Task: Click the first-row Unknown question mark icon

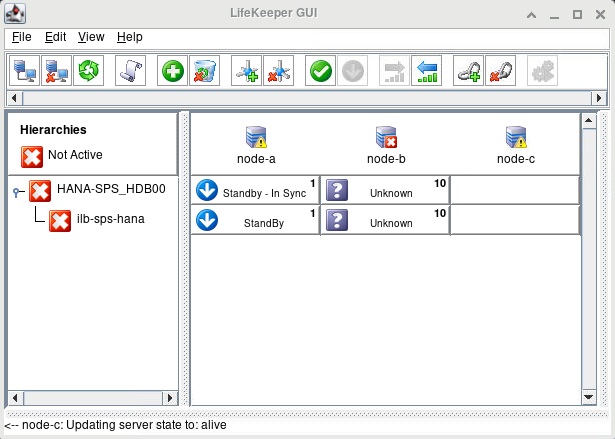Action: coord(337,190)
